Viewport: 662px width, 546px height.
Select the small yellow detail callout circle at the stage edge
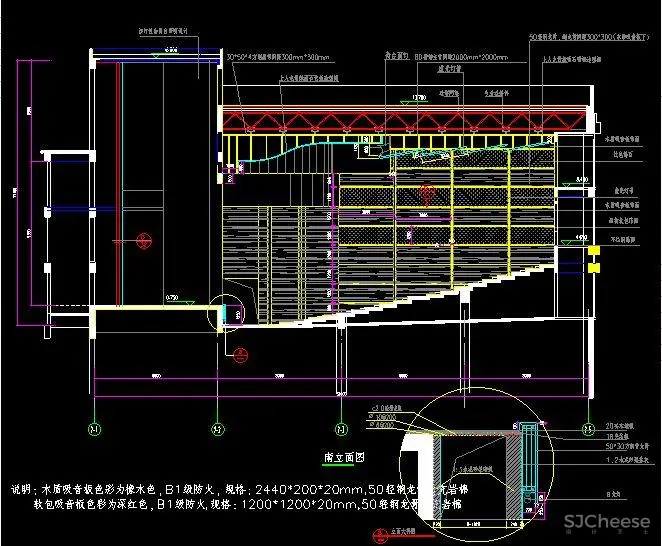click(226, 313)
